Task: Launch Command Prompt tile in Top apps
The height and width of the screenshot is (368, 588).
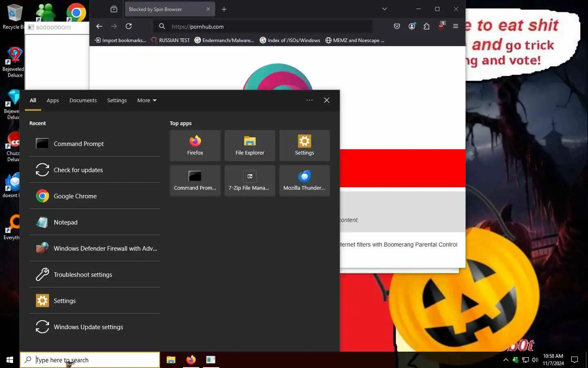Action: click(x=195, y=181)
